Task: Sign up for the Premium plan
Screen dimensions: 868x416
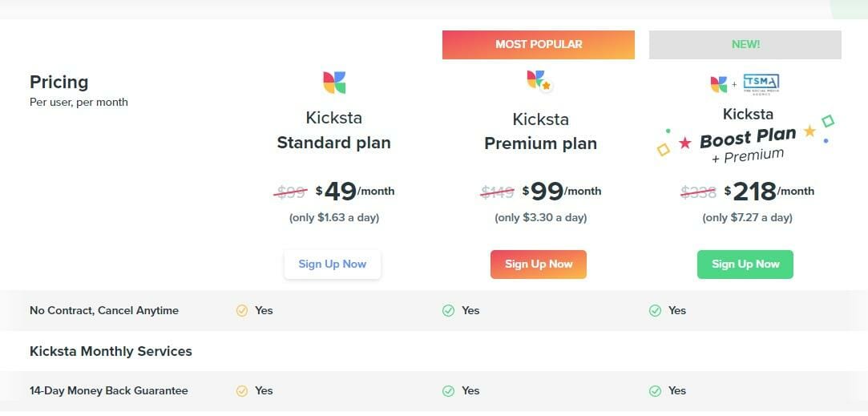Action: 539,265
